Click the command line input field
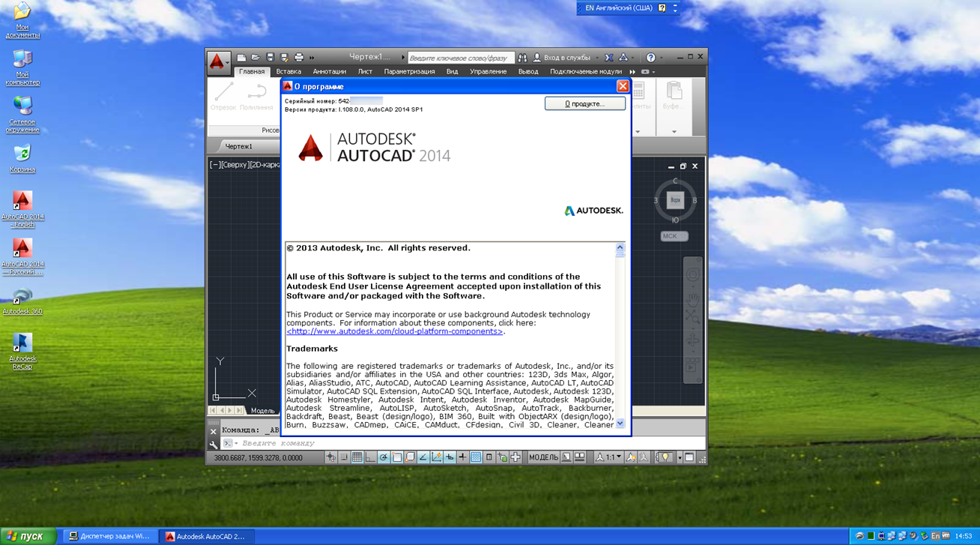The height and width of the screenshot is (545, 980). 465,444
